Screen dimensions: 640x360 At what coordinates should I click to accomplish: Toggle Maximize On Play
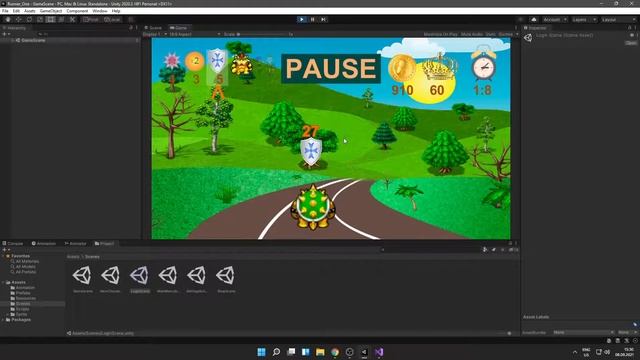click(x=440, y=34)
